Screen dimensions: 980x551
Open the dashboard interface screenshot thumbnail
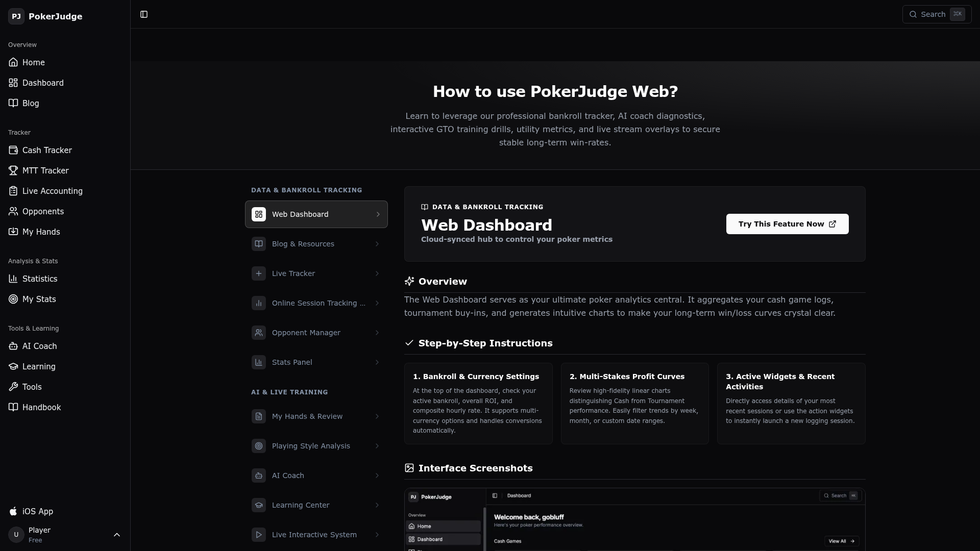[x=635, y=519]
